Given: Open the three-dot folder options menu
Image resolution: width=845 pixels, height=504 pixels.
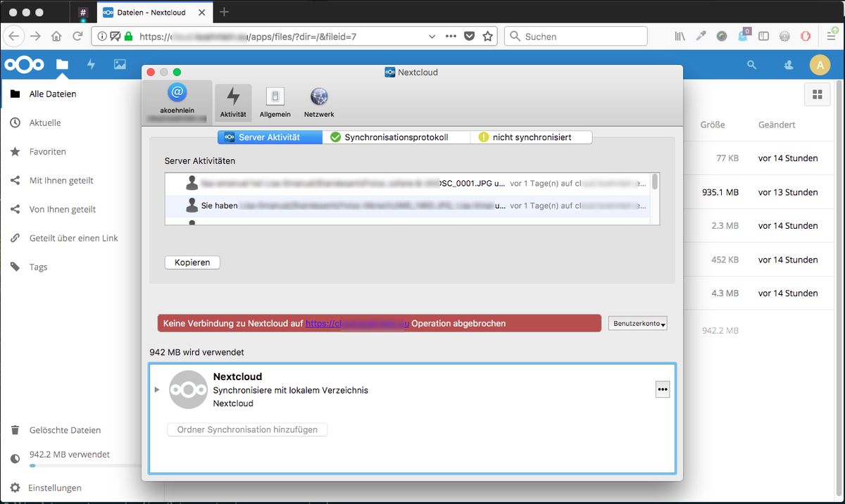Looking at the screenshot, I should click(662, 389).
